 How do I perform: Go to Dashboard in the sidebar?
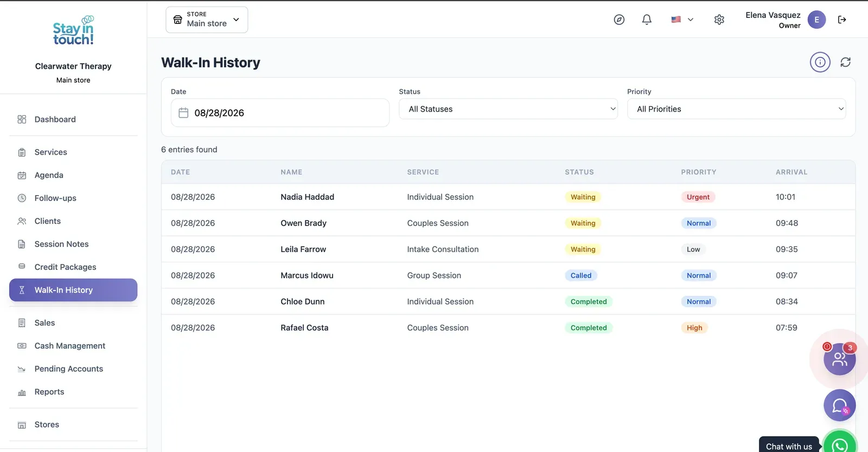pos(73,119)
